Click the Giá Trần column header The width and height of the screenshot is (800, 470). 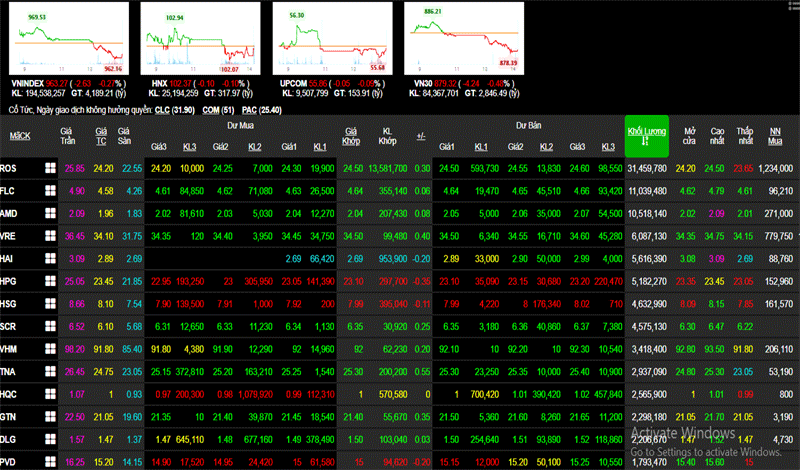[x=67, y=136]
